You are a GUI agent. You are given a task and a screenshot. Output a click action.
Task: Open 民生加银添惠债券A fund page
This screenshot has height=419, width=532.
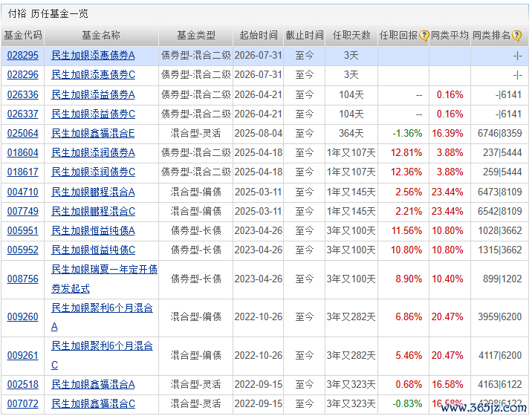94,55
